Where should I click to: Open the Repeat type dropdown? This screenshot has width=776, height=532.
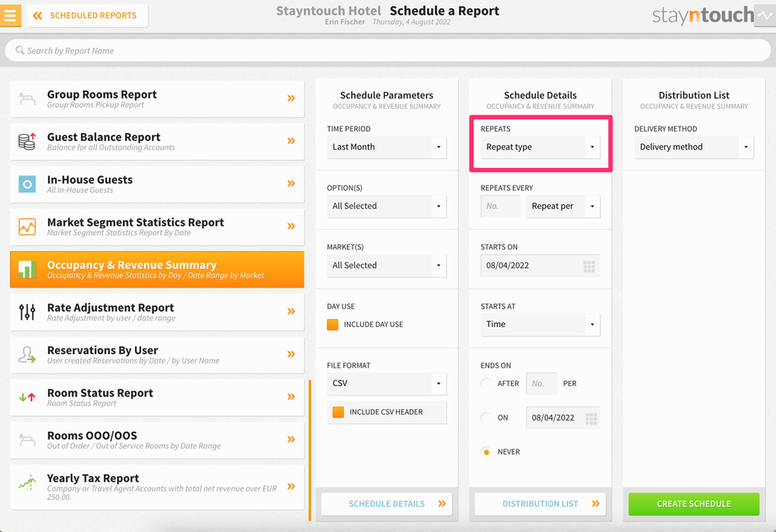coord(541,147)
